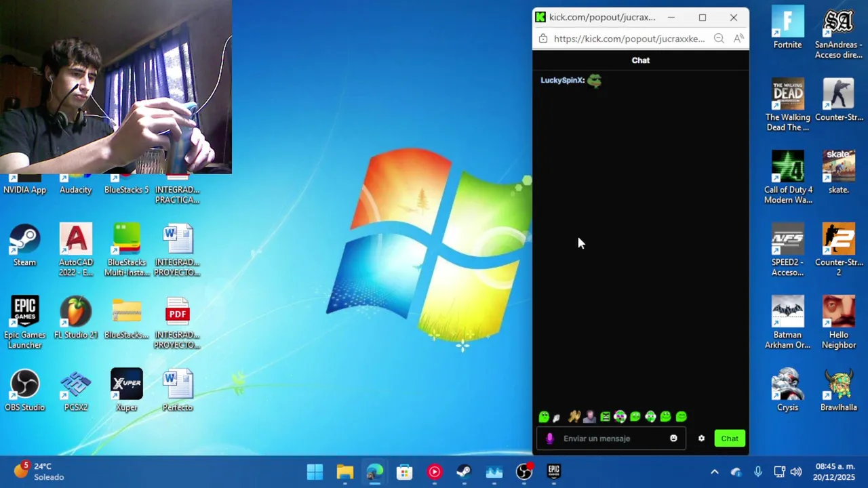This screenshot has height=488, width=868.
Task: Click the microphone tray icon
Action: tap(758, 472)
